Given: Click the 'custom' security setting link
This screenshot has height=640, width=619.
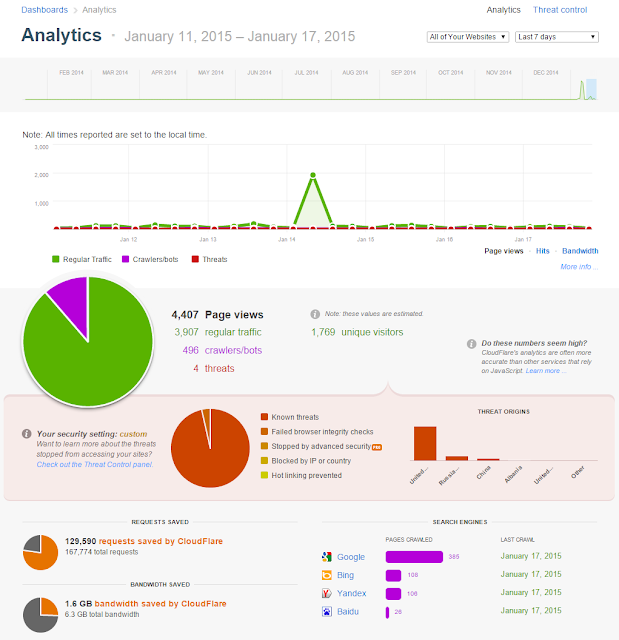Looking at the screenshot, I should click(133, 434).
